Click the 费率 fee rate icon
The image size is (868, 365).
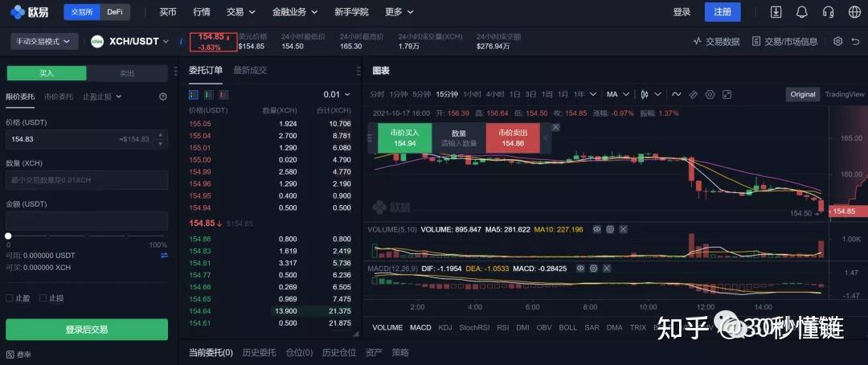tap(10, 354)
